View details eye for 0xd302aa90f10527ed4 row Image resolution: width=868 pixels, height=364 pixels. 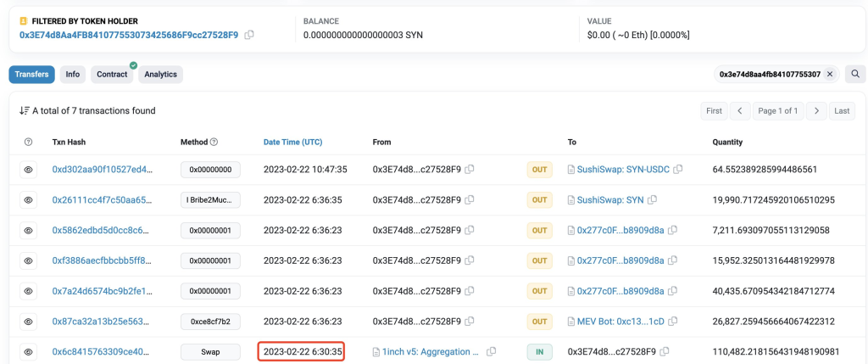tap(28, 170)
